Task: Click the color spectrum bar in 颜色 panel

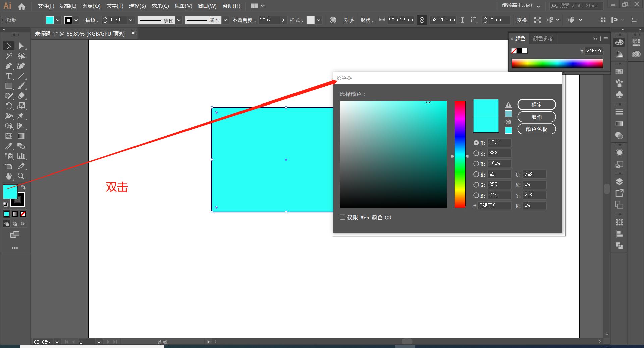Action: click(x=557, y=63)
